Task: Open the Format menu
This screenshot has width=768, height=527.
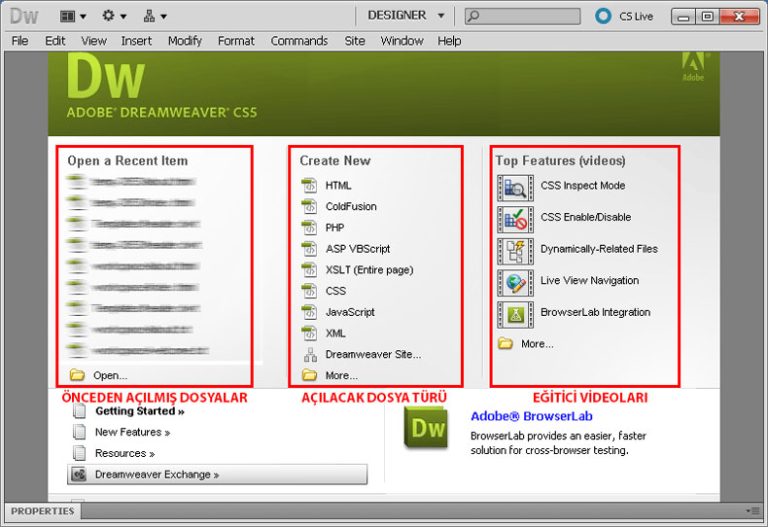Action: point(236,41)
